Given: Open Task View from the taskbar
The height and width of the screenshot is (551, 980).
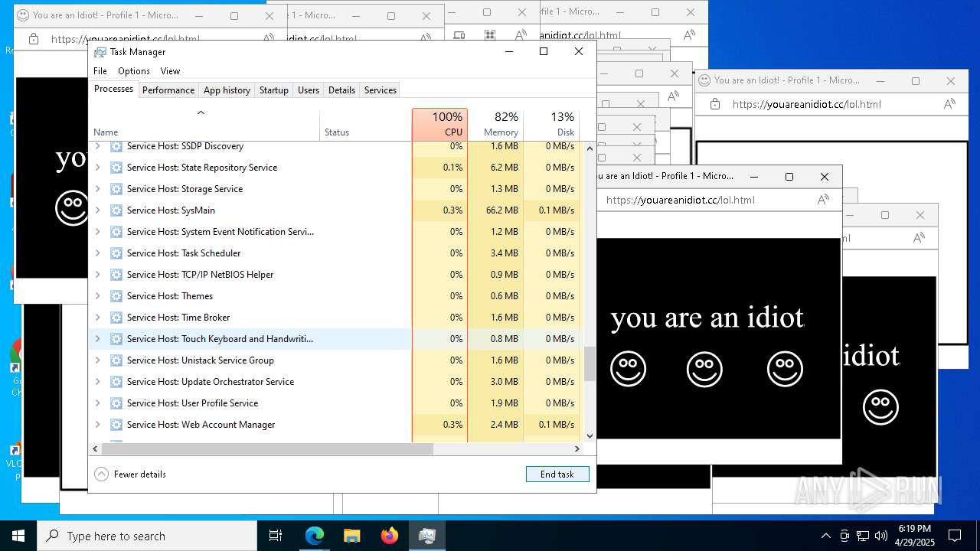Looking at the screenshot, I should point(276,536).
